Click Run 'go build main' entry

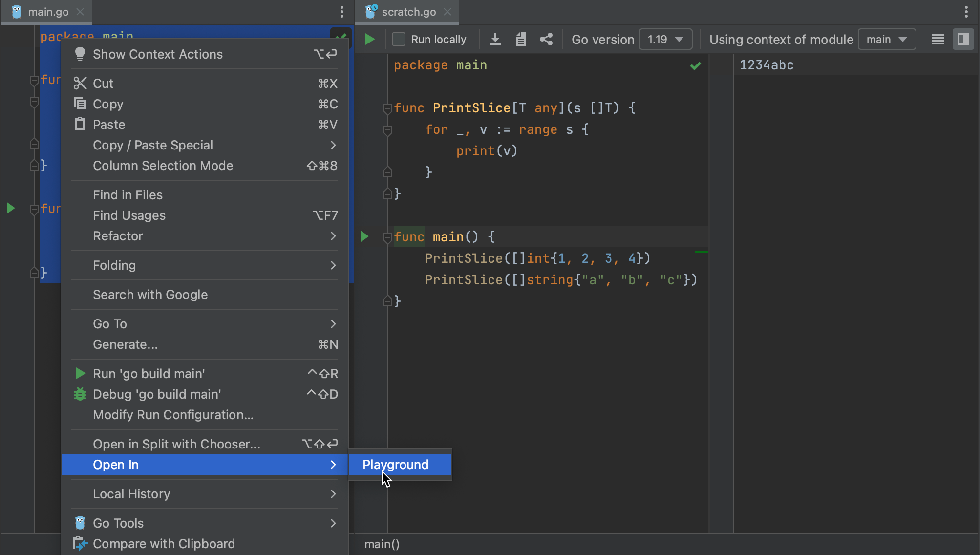149,374
